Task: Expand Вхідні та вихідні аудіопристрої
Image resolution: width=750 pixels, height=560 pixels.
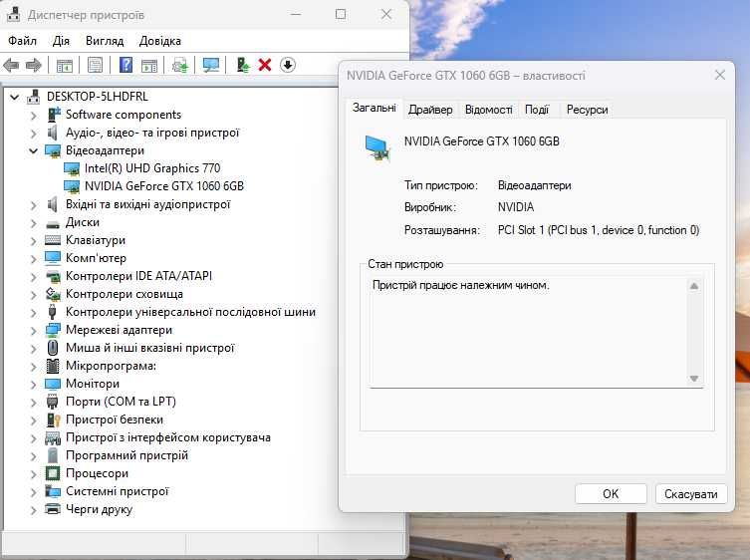Action: pos(33,205)
